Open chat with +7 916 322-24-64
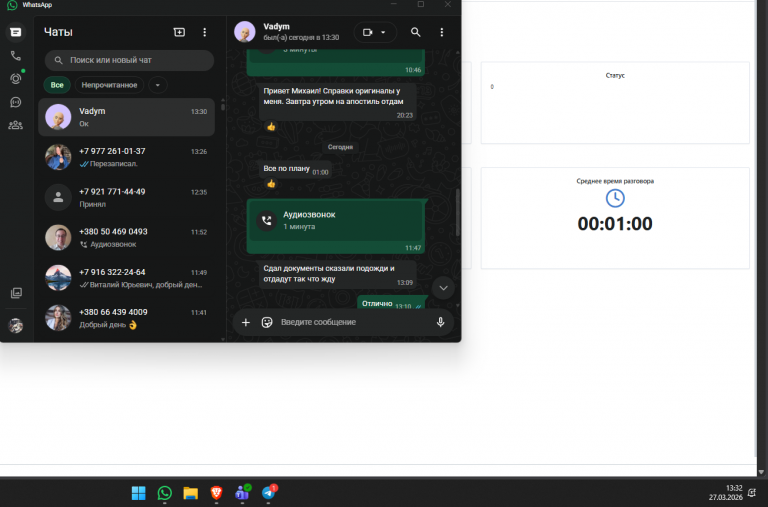Screen dimensions: 768x507 coord(126,278)
